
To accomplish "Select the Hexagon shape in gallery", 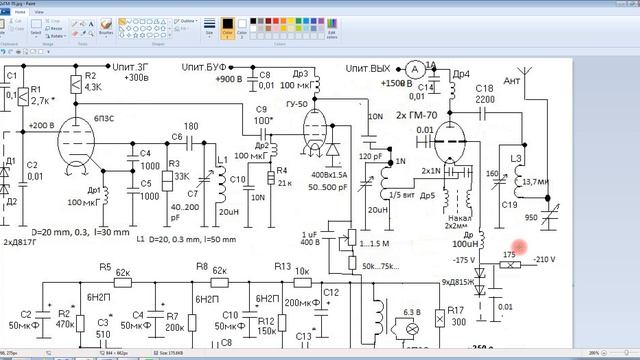I will point(142,29).
